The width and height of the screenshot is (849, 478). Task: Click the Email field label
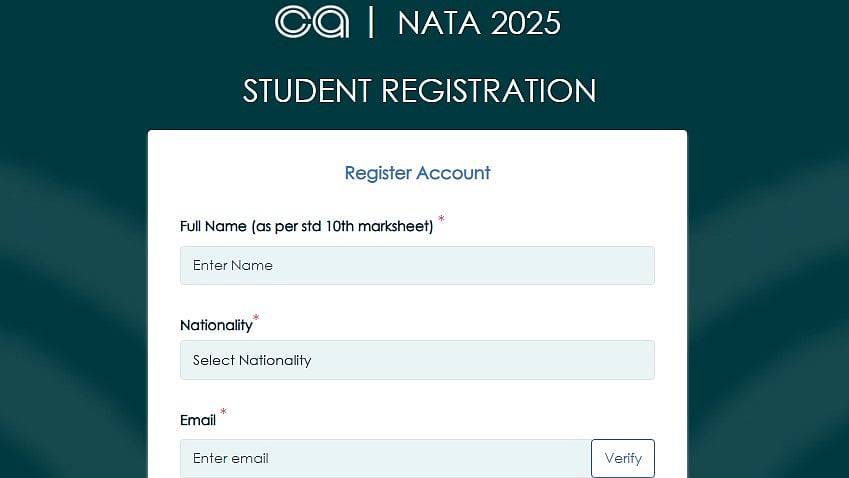[198, 420]
